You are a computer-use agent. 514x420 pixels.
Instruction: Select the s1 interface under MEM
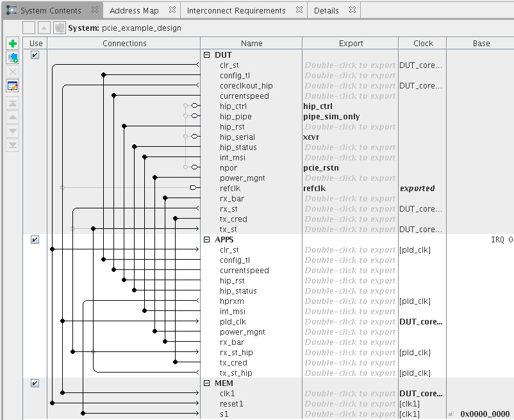[x=224, y=414]
